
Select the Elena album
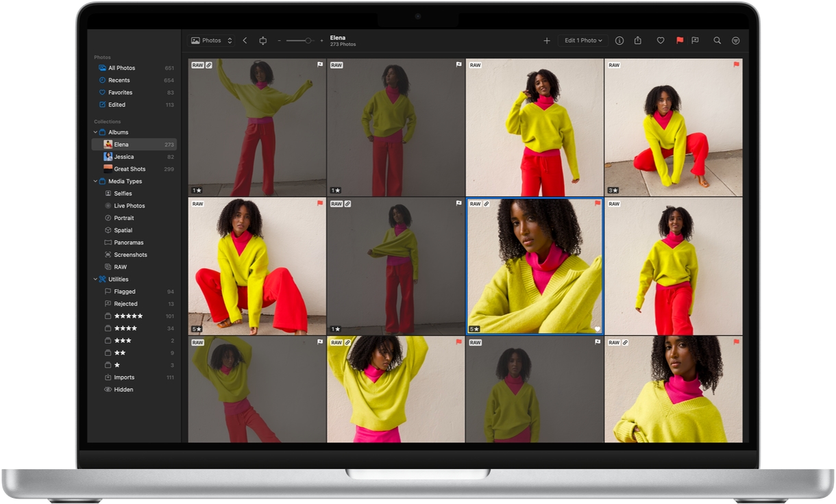(x=134, y=144)
